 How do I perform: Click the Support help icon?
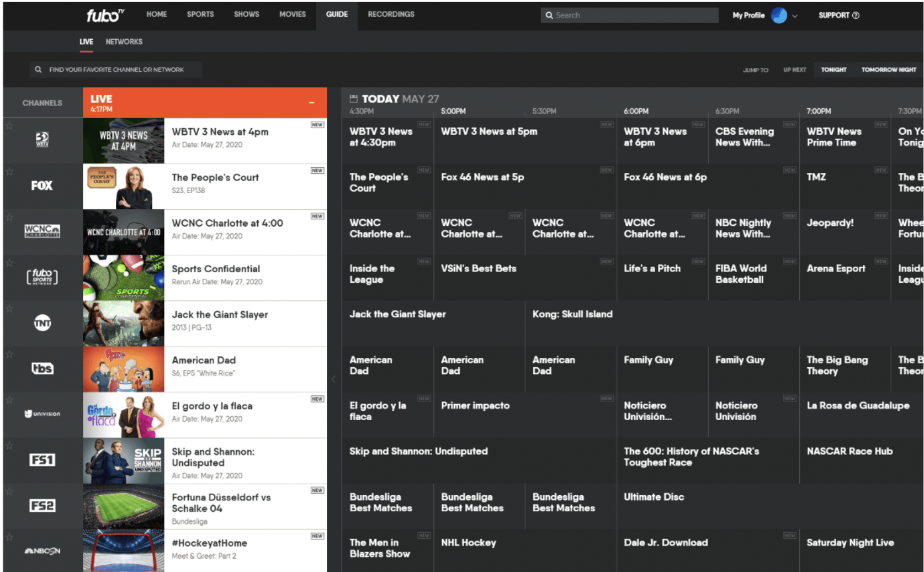coord(856,15)
